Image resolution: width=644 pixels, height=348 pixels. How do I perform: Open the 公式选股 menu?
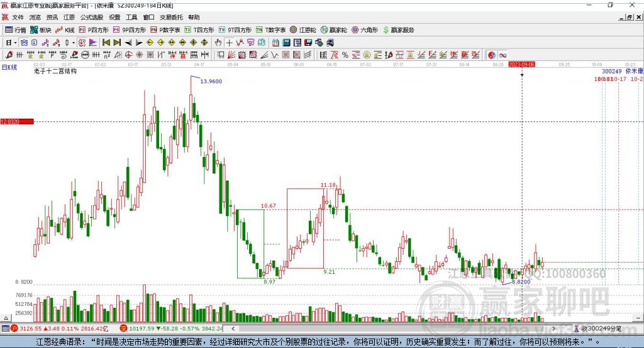(x=92, y=17)
